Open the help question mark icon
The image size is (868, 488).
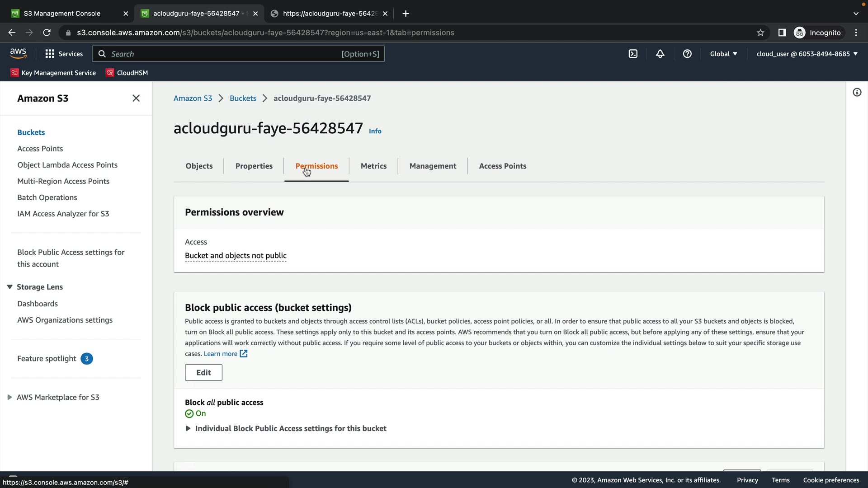click(x=687, y=54)
